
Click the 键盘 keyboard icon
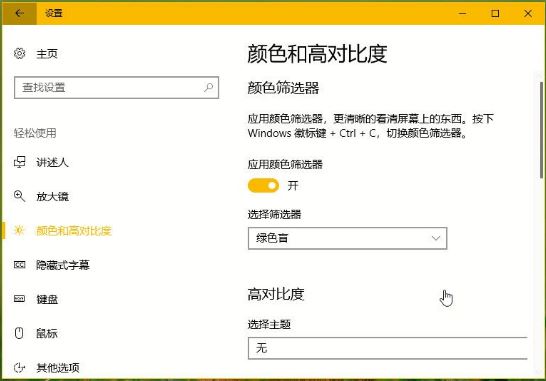click(x=20, y=299)
